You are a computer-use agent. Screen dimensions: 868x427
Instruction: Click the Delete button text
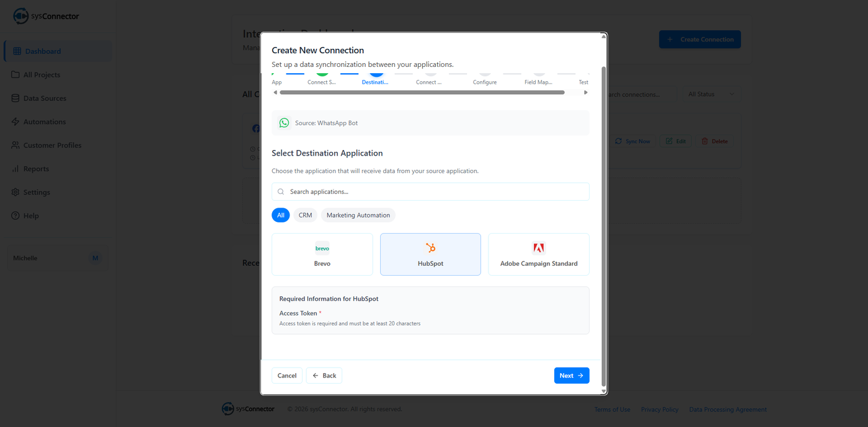(720, 141)
